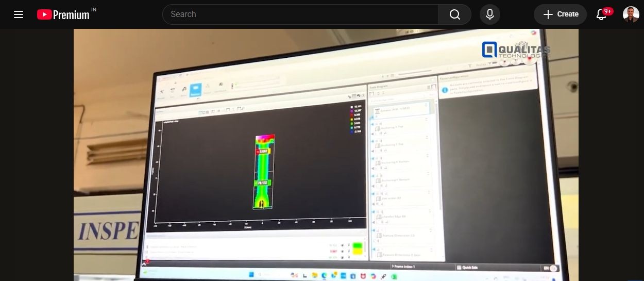Screen dimensions: 644x281
Task: Focus the YouTube Search input field
Action: (300, 14)
